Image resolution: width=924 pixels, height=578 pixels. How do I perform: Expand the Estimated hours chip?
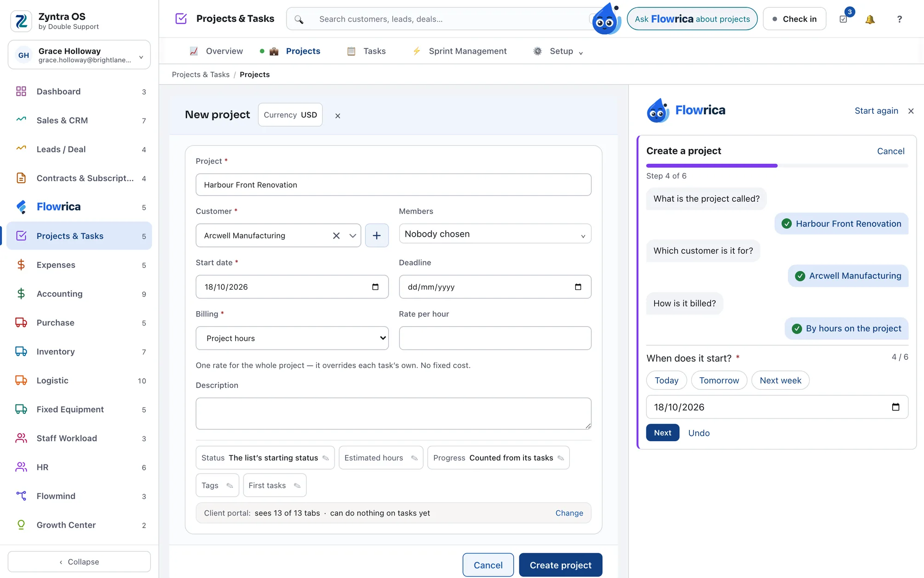pos(381,458)
